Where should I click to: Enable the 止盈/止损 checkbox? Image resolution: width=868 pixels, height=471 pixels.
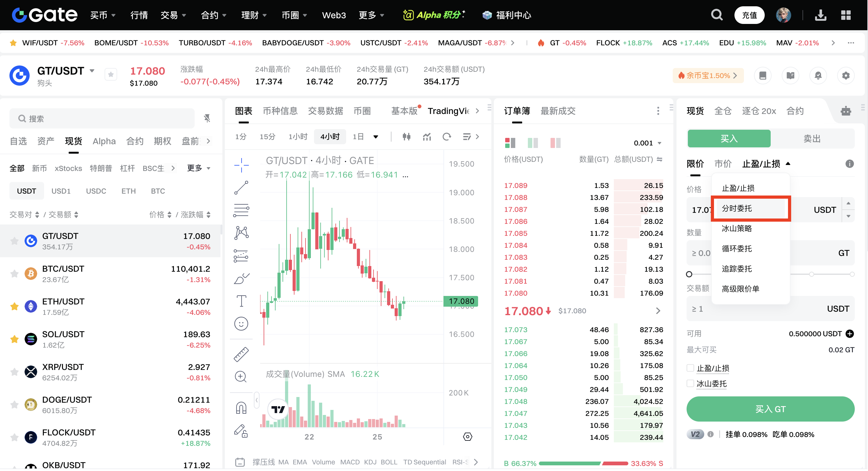pyautogui.click(x=690, y=368)
